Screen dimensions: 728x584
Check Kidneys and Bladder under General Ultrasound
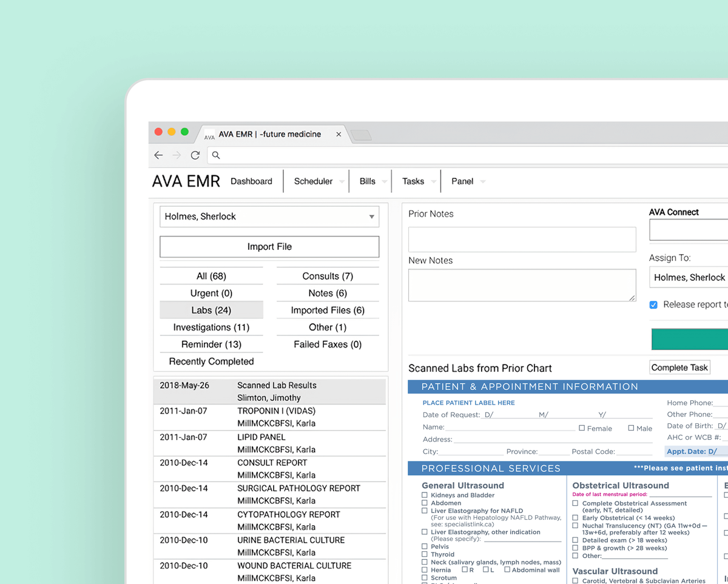423,495
